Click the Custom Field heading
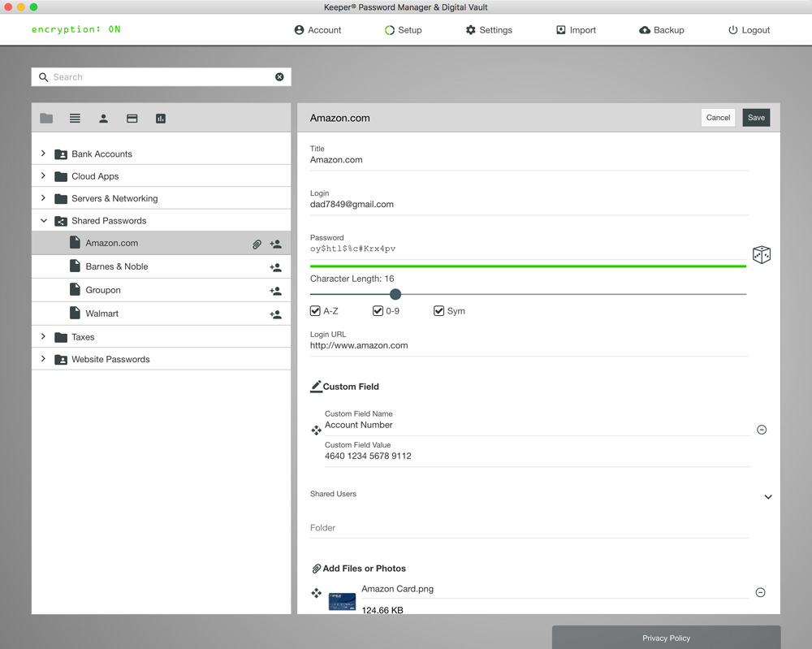This screenshot has height=649, width=812. pos(351,387)
